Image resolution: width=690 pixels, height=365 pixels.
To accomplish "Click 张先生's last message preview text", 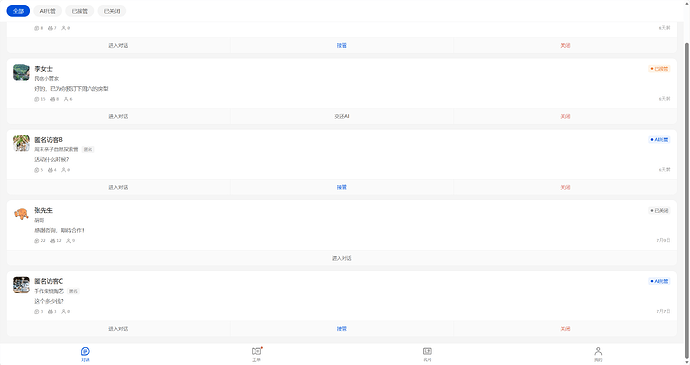I will tap(59, 230).
